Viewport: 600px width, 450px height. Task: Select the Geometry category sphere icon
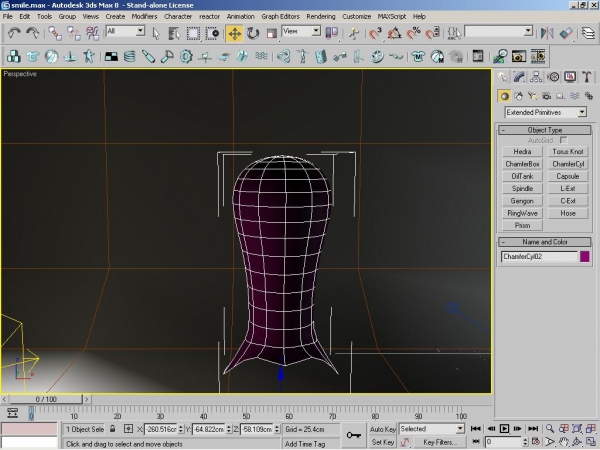tap(504, 96)
